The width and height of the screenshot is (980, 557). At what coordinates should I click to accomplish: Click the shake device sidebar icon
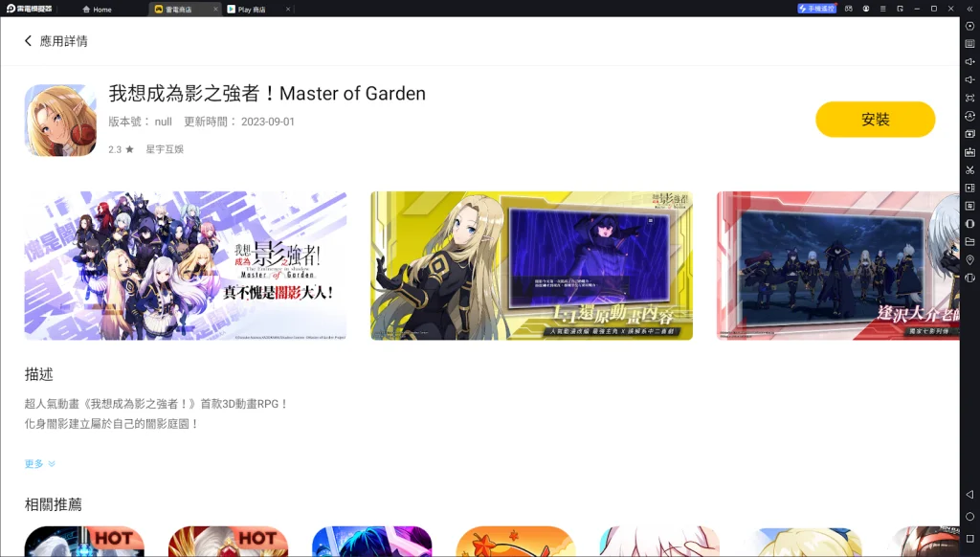click(x=969, y=224)
